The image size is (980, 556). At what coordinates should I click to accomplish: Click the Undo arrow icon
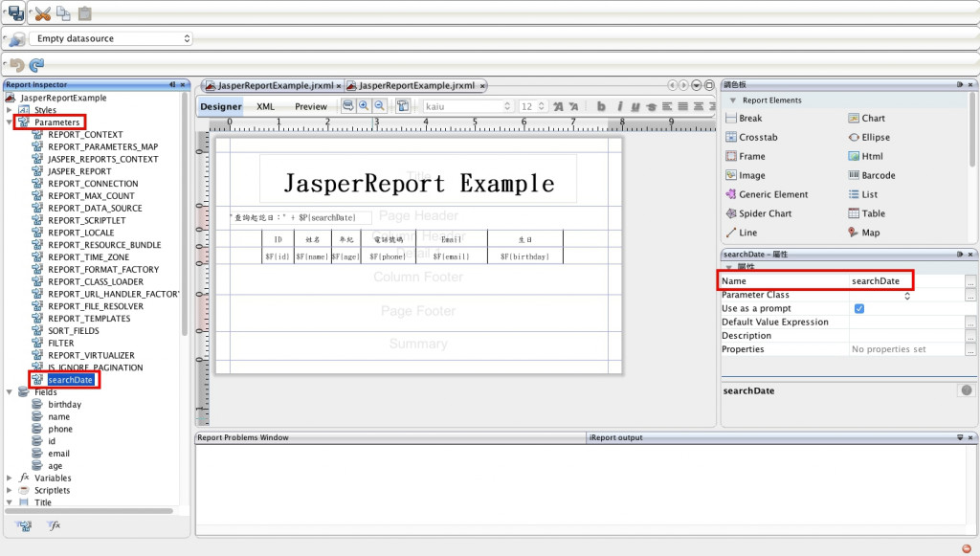(17, 64)
